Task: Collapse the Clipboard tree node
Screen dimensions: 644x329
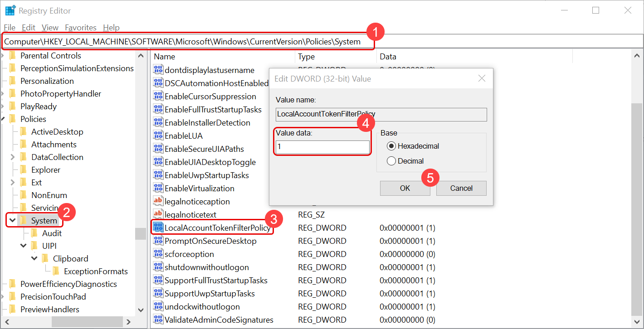Action: pos(34,259)
